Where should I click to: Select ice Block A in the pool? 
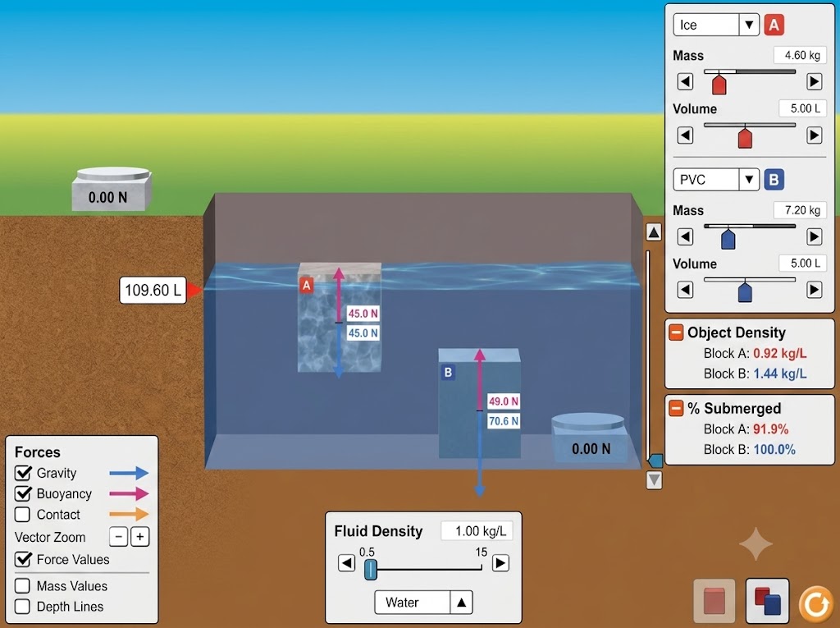(x=339, y=317)
